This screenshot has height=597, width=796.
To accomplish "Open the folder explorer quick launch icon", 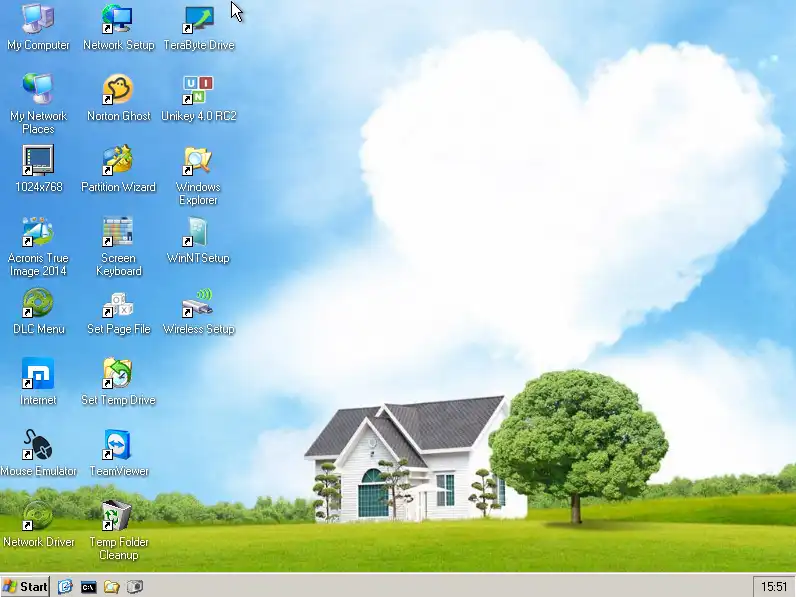I will click(x=111, y=586).
